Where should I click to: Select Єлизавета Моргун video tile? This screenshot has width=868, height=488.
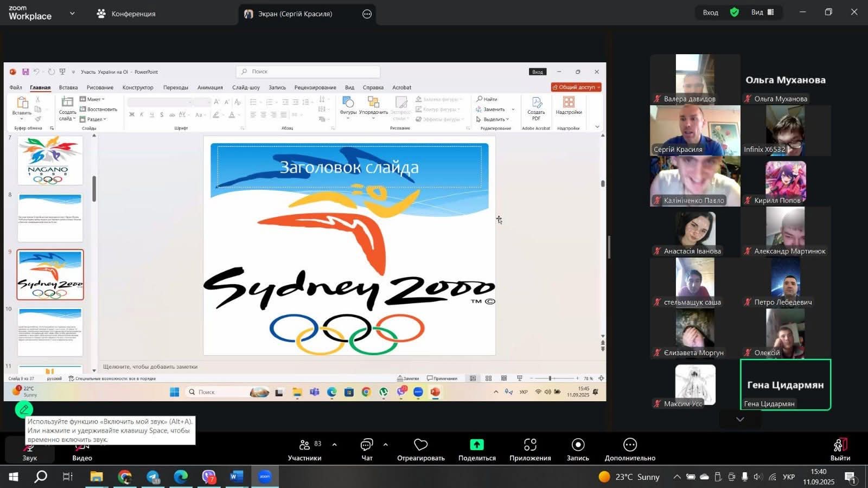(695, 333)
